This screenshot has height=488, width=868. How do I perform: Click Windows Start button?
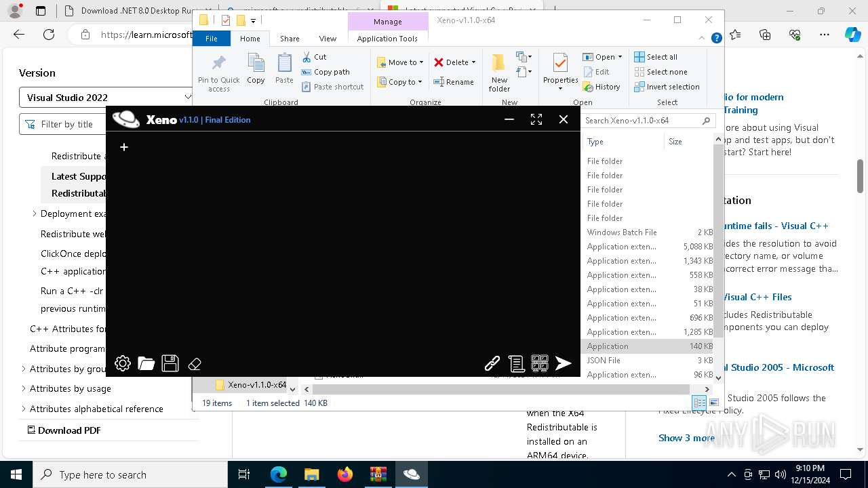[x=16, y=474]
